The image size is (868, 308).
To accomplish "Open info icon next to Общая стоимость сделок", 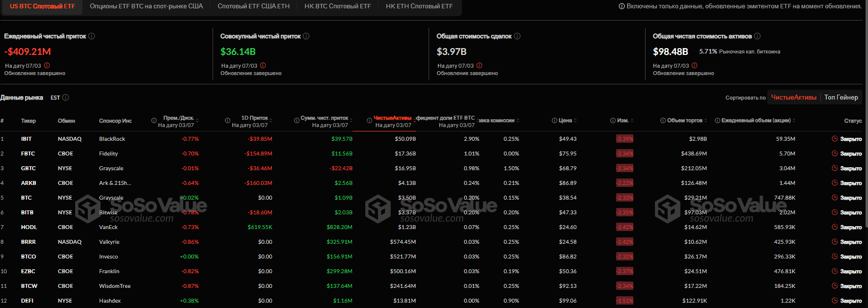I will [517, 36].
